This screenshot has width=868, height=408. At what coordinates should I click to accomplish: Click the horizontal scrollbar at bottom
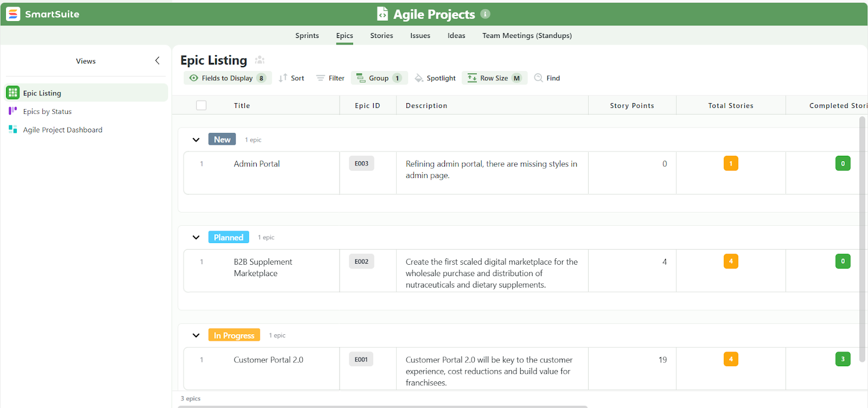[382, 406]
